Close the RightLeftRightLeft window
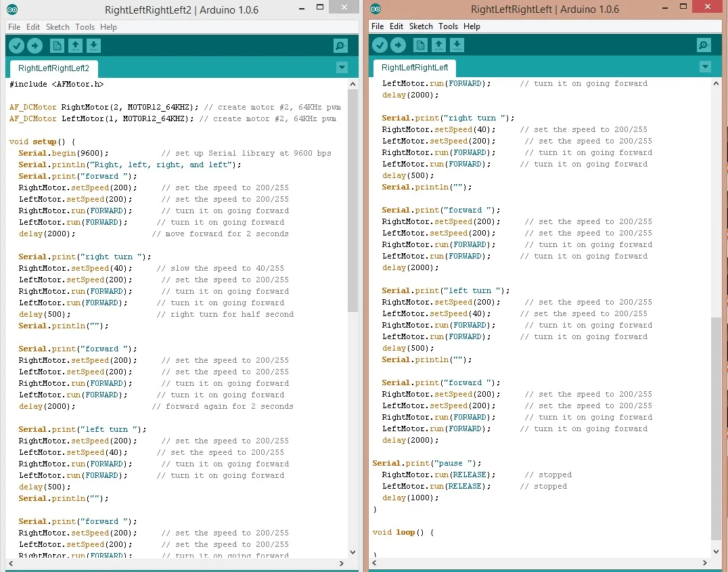This screenshot has width=728, height=572. [x=708, y=7]
